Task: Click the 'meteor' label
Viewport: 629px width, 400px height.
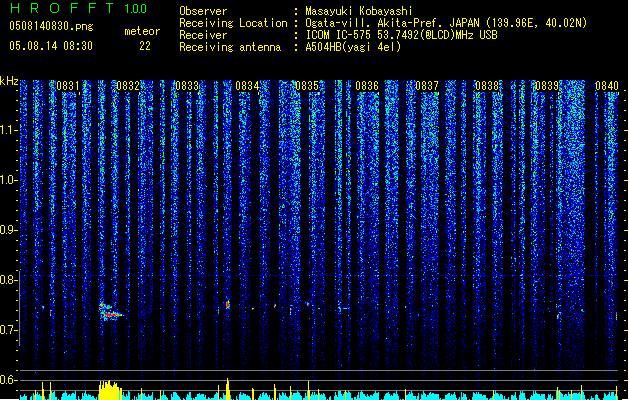Action: (x=142, y=31)
